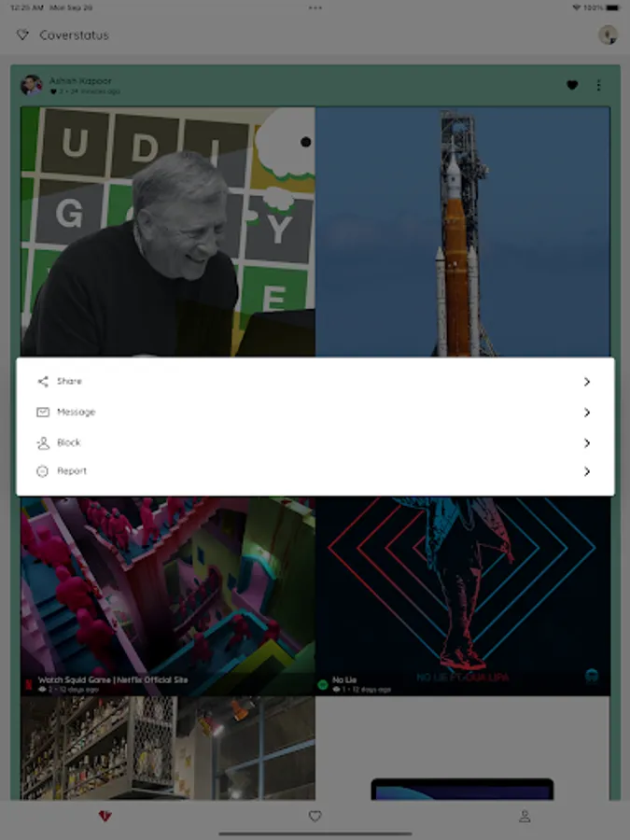
Task: Open the rocket launch image
Action: (463, 231)
